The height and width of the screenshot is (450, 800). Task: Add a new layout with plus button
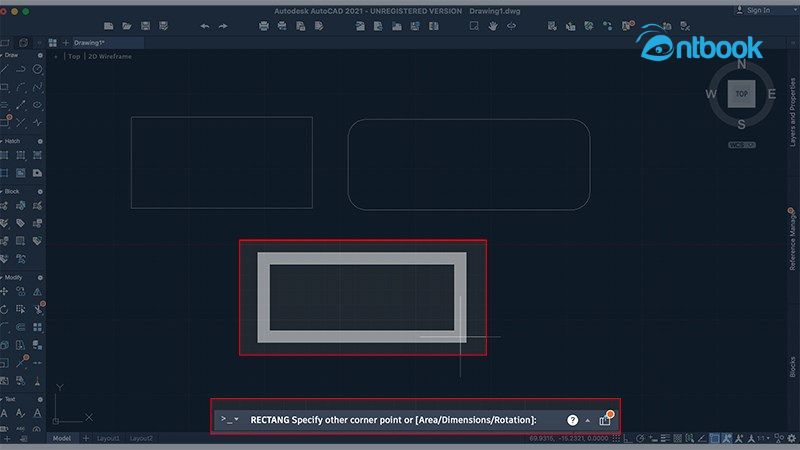[x=86, y=438]
